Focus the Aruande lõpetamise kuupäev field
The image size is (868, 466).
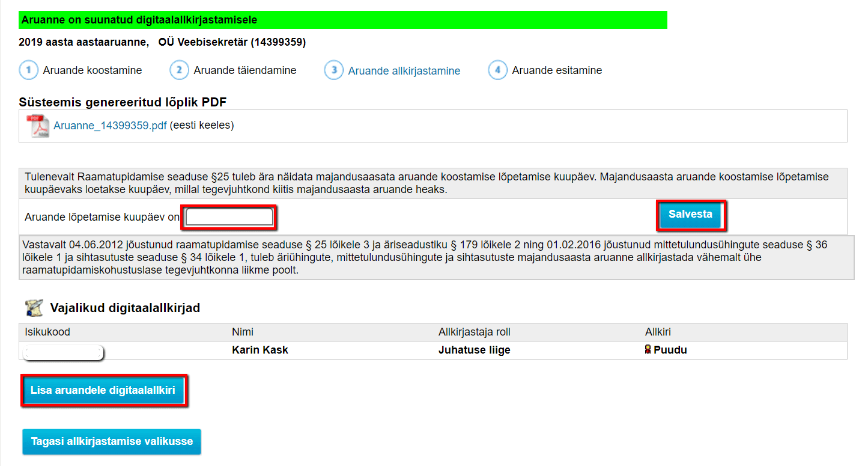pos(229,217)
